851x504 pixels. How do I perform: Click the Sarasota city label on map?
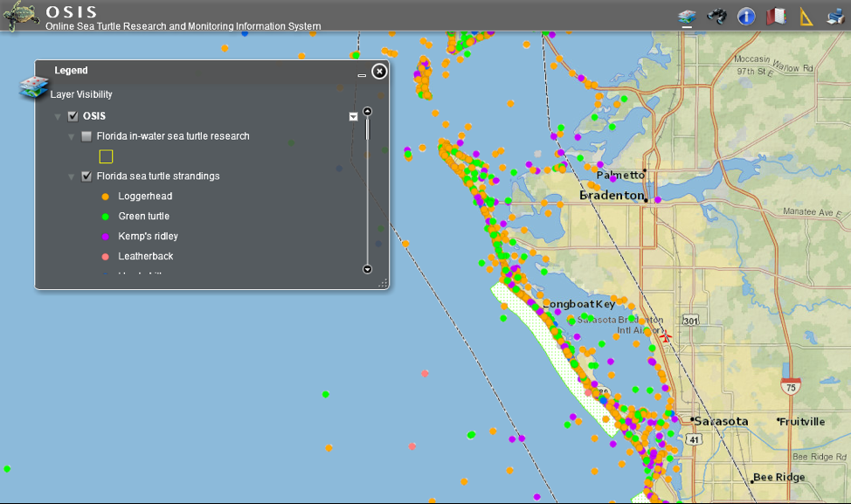[x=722, y=422]
